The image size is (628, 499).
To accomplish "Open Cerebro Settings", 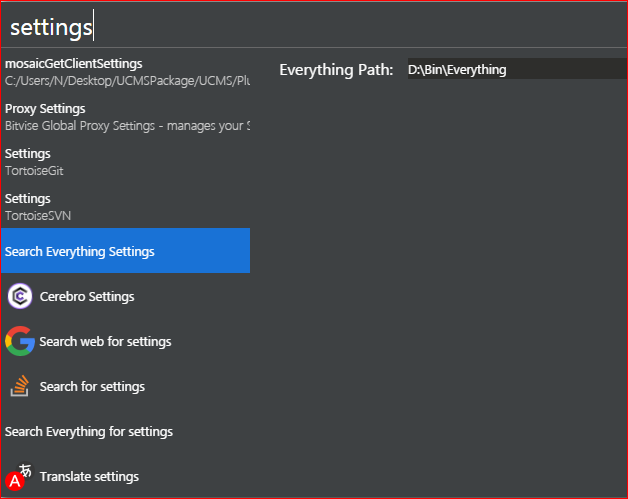I will coord(125,296).
